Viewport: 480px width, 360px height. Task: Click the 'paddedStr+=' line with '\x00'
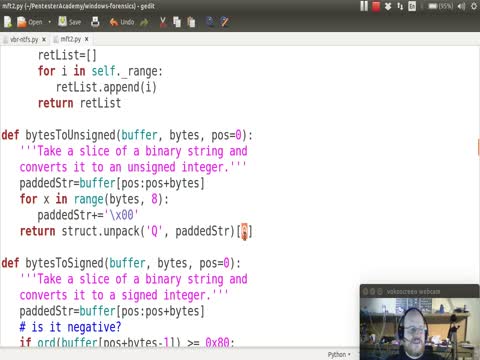click(x=88, y=215)
